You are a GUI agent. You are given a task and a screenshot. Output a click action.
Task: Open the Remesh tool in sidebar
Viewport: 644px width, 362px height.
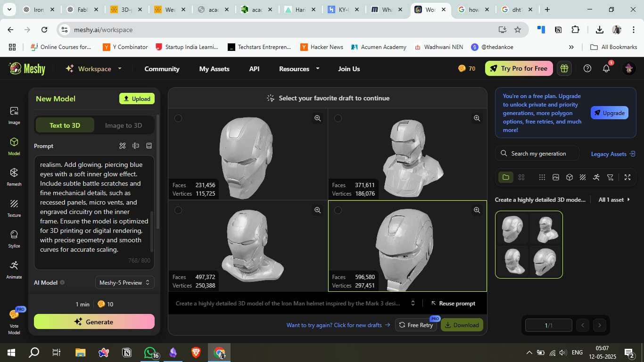pyautogui.click(x=14, y=177)
